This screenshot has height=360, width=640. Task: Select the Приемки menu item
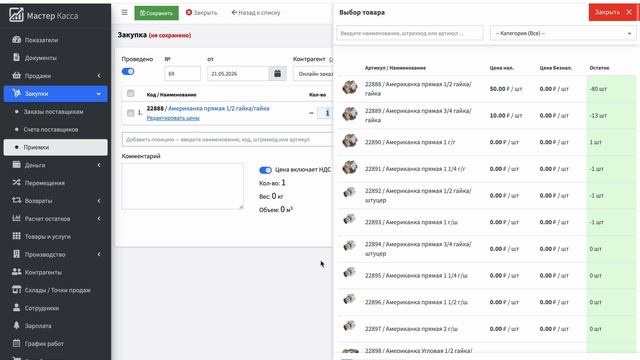[56, 147]
